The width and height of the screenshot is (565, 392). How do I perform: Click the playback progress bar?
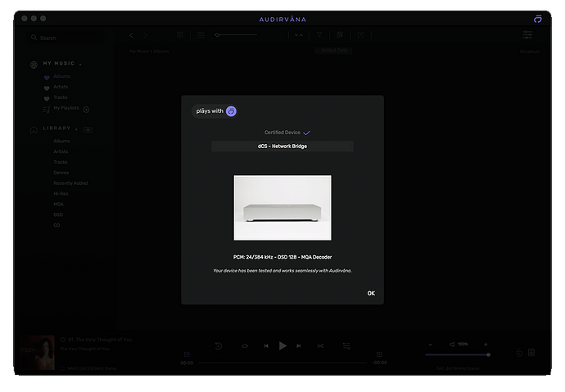pyautogui.click(x=282, y=363)
